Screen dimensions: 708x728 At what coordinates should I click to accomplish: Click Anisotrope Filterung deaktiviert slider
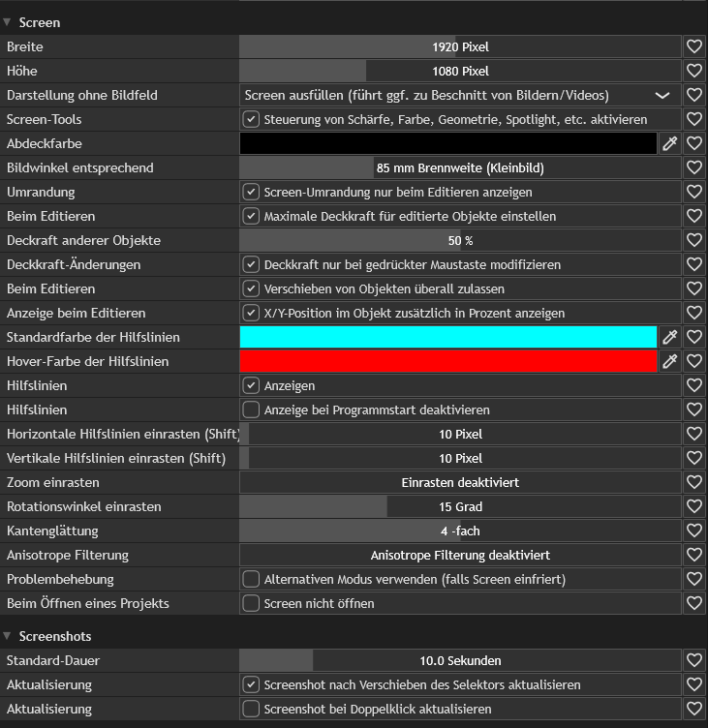tap(460, 555)
